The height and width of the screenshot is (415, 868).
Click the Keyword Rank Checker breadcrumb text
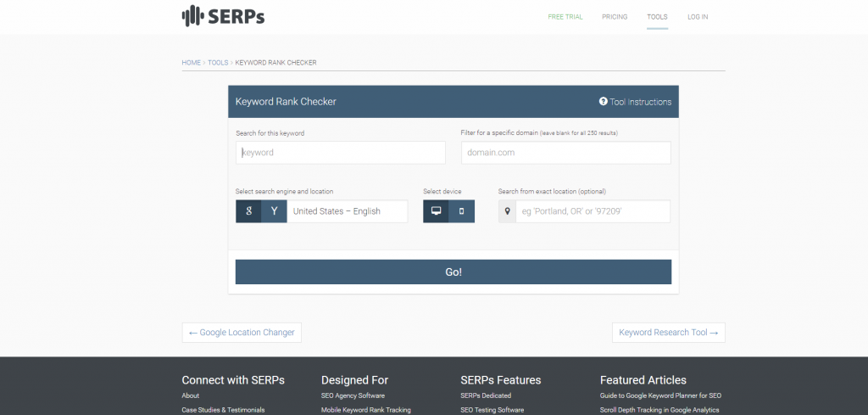coord(275,63)
